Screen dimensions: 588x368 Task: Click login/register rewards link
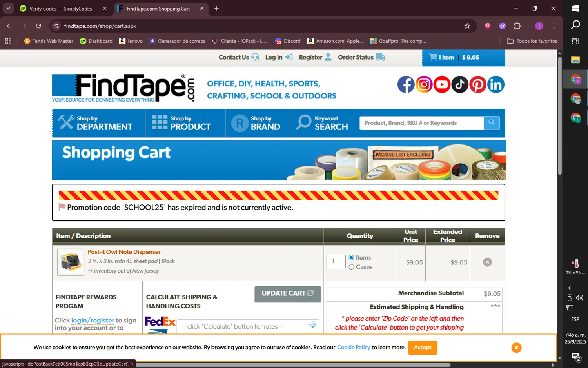point(93,321)
